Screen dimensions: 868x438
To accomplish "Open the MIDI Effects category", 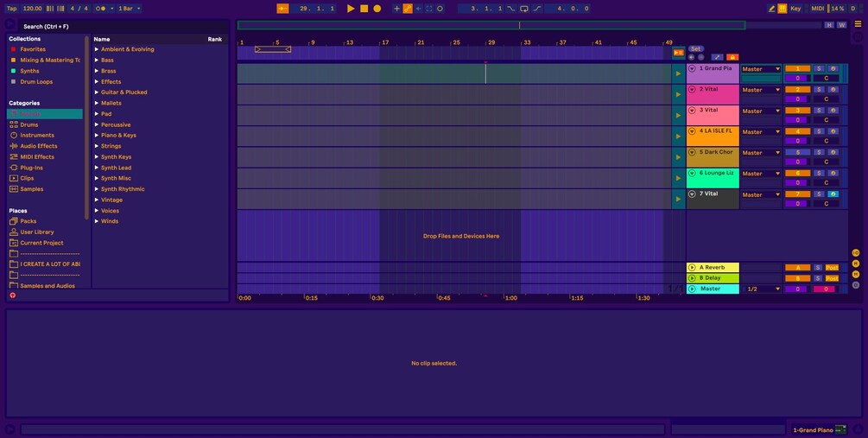I will [x=37, y=156].
